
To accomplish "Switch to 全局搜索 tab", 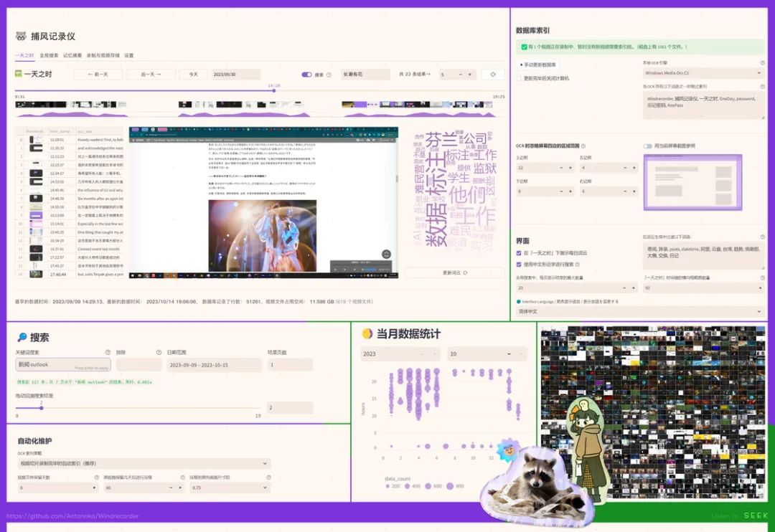I will click(x=49, y=55).
